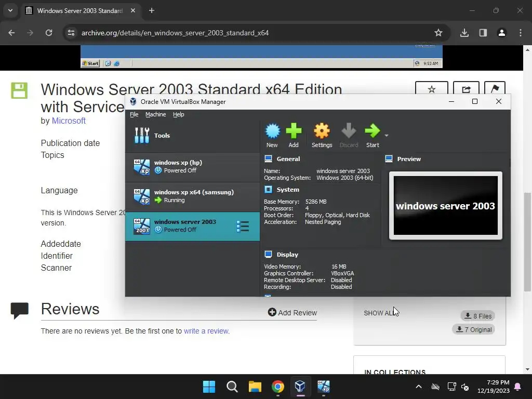
Task: Click the Microsoft author link
Action: [x=69, y=121]
